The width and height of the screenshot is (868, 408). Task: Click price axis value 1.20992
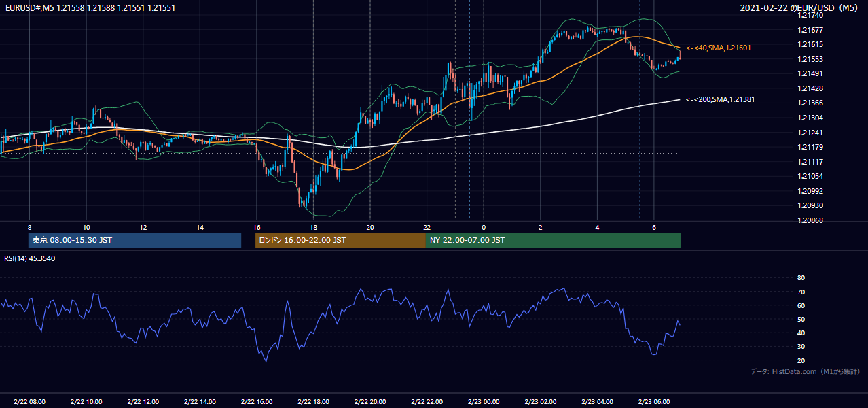[810, 191]
